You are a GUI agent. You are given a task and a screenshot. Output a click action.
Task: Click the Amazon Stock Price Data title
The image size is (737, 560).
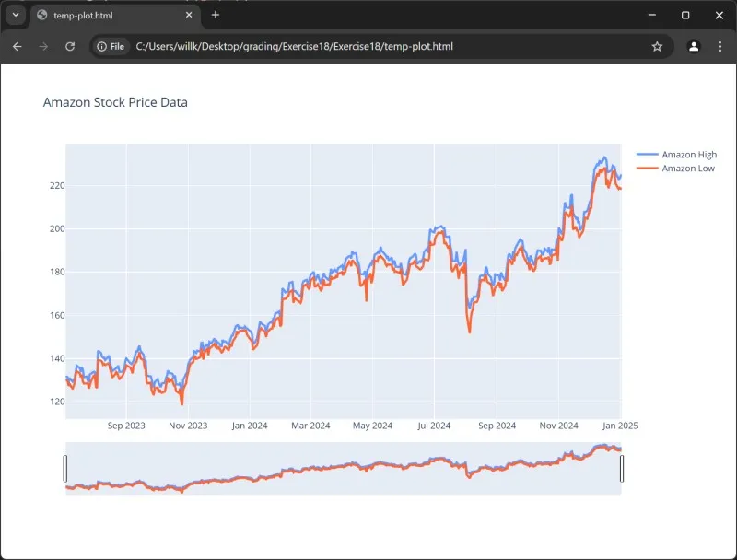click(115, 102)
